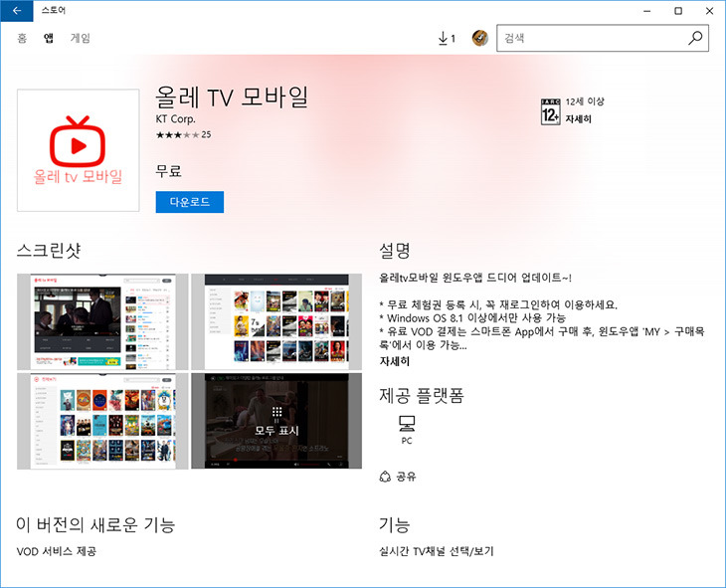This screenshot has width=726, height=588.
Task: Click the 설명 section heading
Action: [x=395, y=250]
